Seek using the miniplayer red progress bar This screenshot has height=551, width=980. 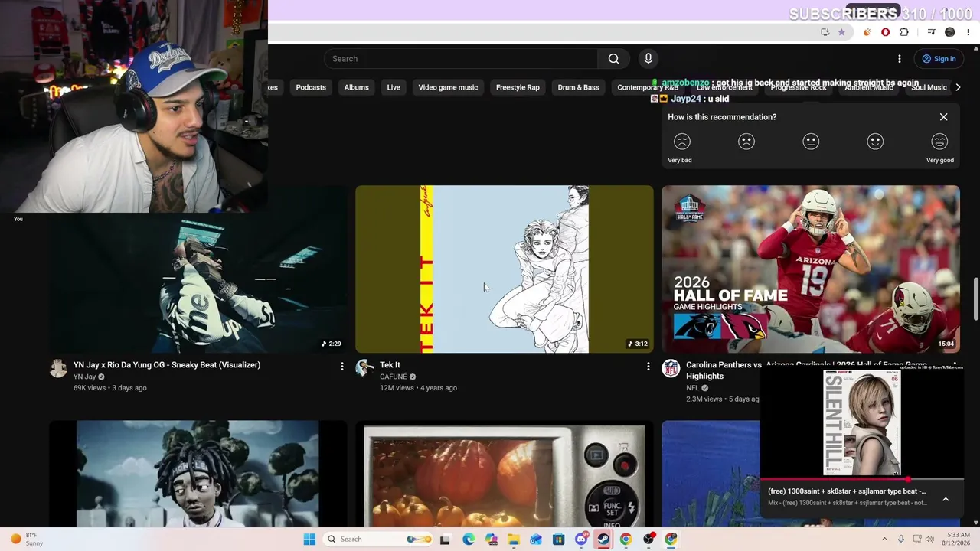[x=861, y=480]
